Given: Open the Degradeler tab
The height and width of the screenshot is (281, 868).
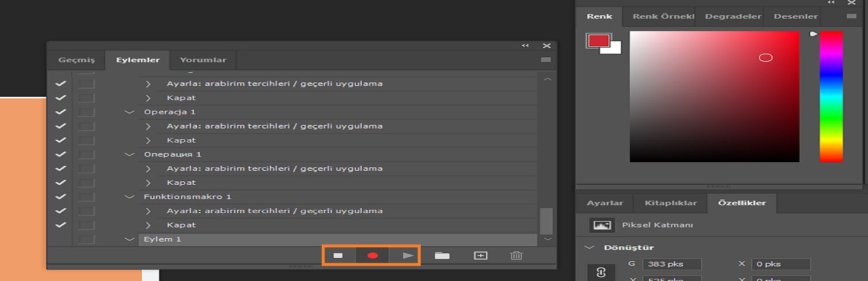Looking at the screenshot, I should point(733,17).
